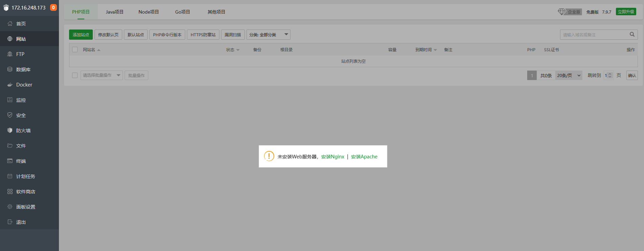Toggle the select-all checkbox in table header
The height and width of the screenshot is (251, 644).
tap(75, 50)
